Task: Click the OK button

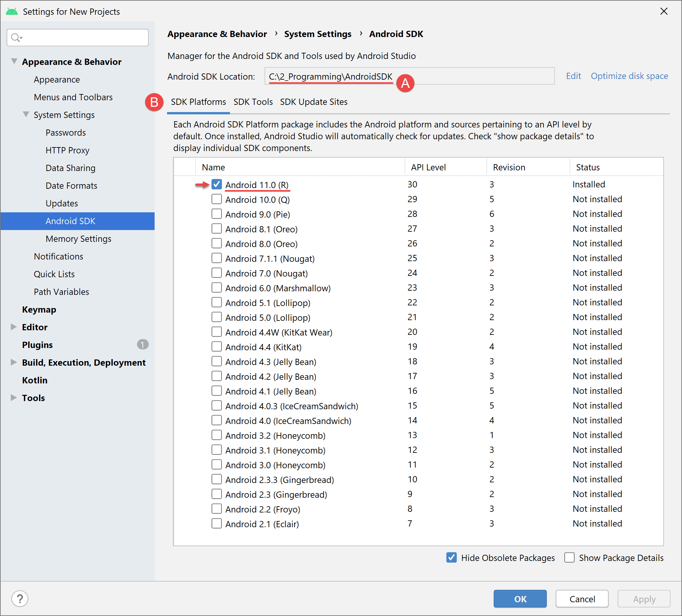Action: coord(520,599)
